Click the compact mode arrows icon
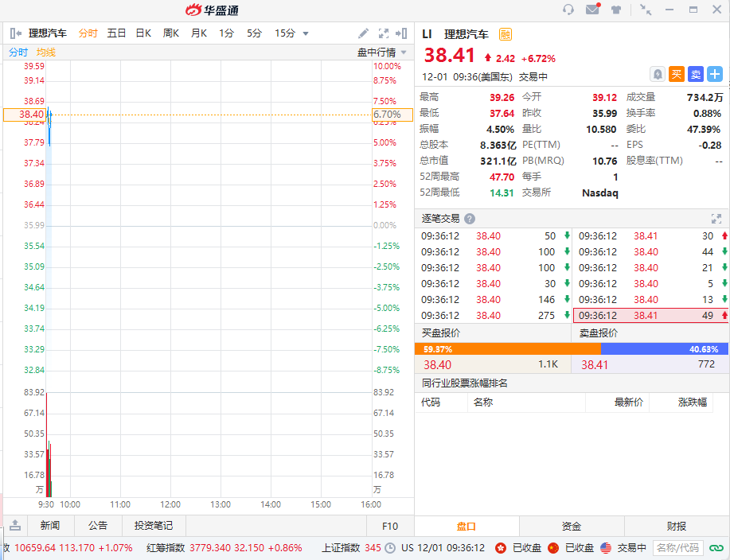This screenshot has height=560, width=730. [646, 10]
